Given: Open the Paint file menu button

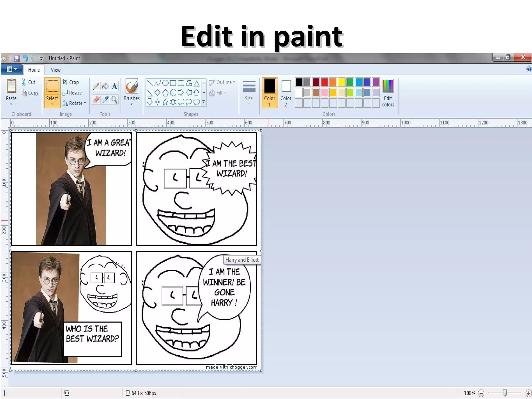Looking at the screenshot, I should (12, 69).
